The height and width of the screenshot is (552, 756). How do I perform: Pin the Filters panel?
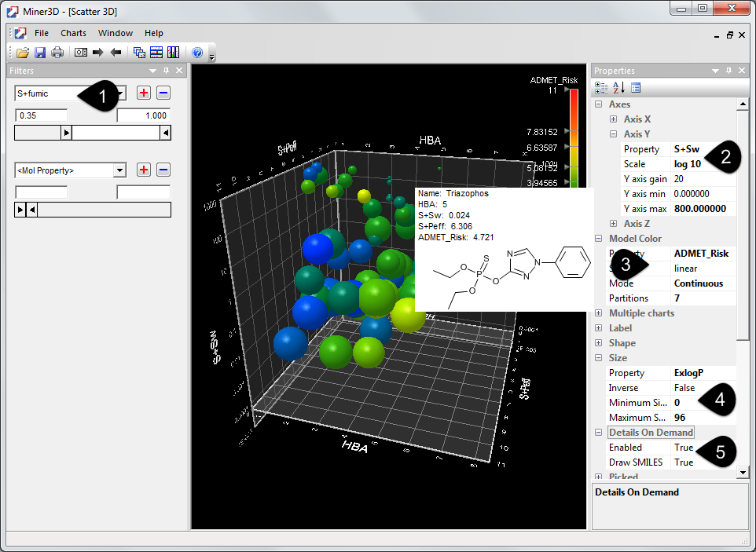click(167, 71)
